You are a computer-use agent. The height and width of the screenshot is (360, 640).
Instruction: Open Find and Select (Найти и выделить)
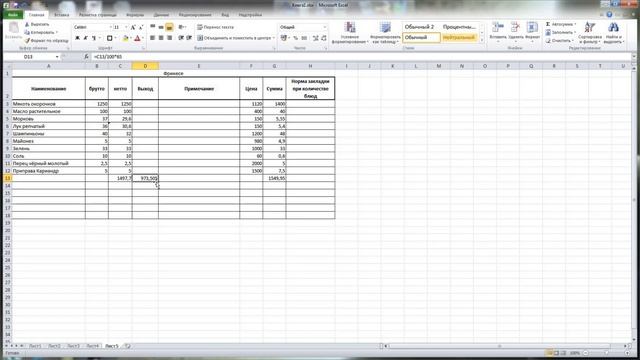click(613, 33)
